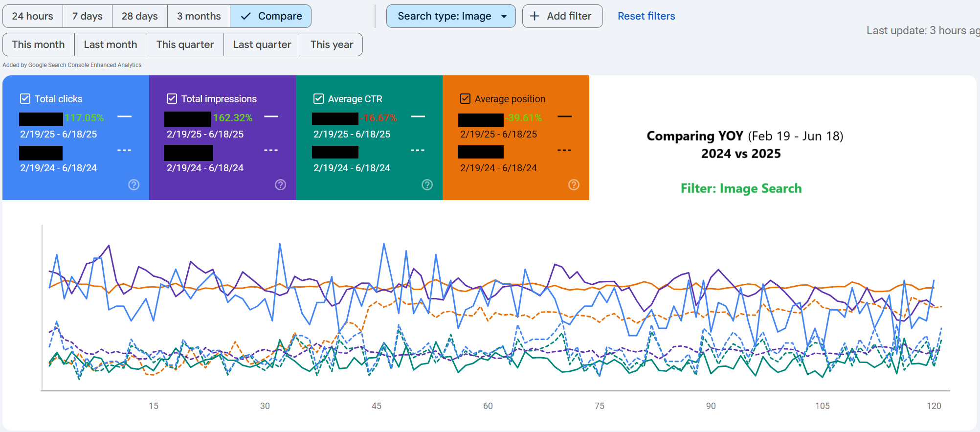Disable the Average CTR checkbox
This screenshot has height=432, width=980.
point(319,99)
